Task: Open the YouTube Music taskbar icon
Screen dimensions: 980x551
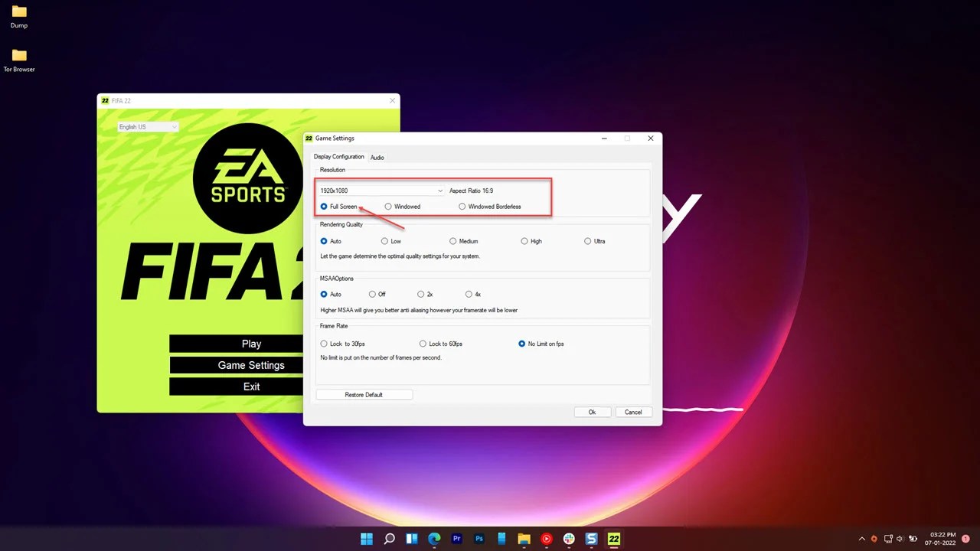Action: (547, 539)
